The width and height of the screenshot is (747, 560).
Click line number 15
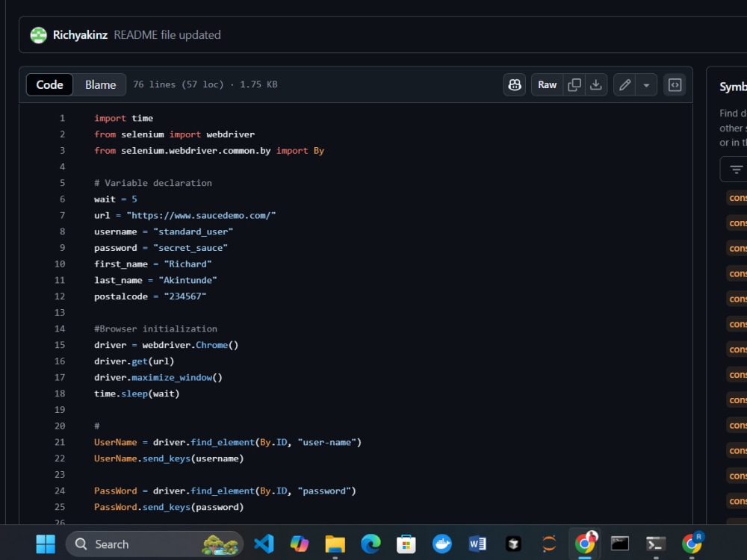coord(60,345)
